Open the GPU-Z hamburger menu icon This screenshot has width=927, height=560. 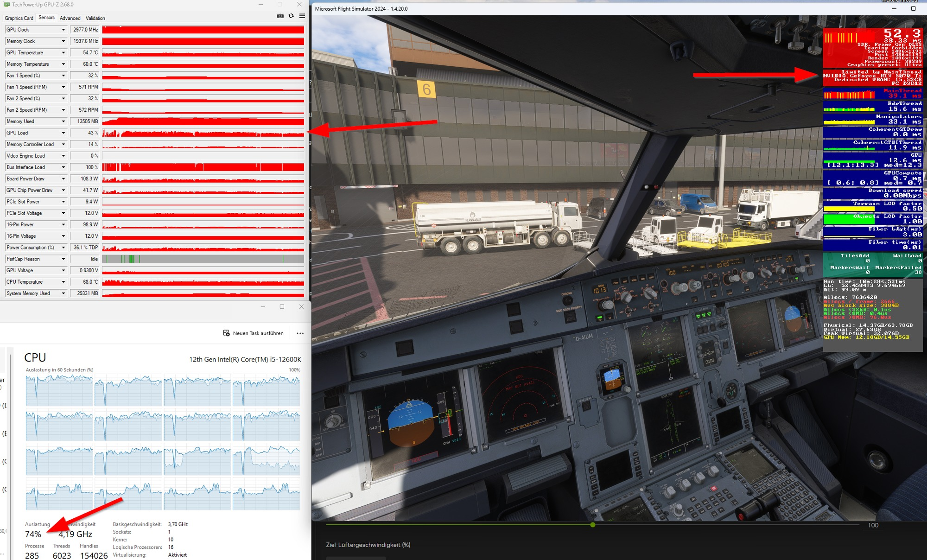[302, 16]
